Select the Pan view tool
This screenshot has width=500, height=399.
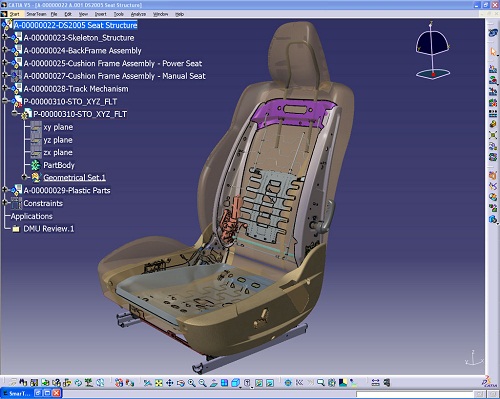(170, 383)
